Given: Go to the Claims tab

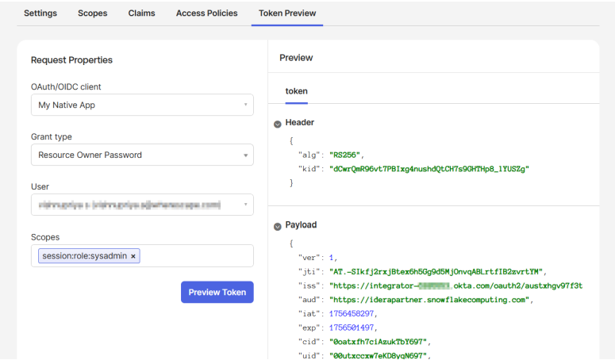Looking at the screenshot, I should pyautogui.click(x=141, y=13).
